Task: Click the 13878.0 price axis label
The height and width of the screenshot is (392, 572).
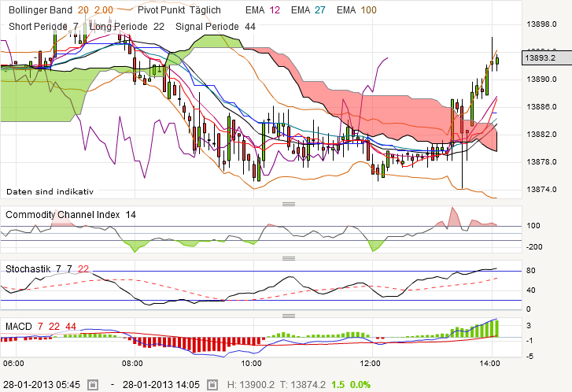Action: [541, 161]
